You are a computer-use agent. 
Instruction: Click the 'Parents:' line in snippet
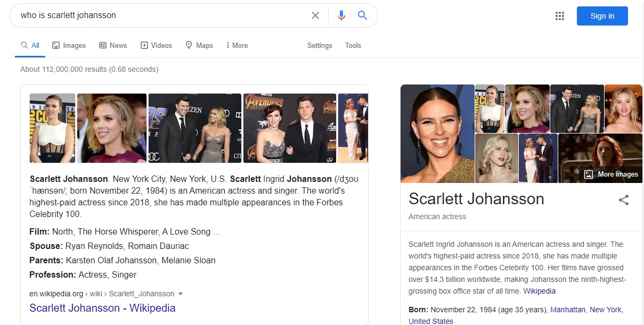click(x=123, y=260)
